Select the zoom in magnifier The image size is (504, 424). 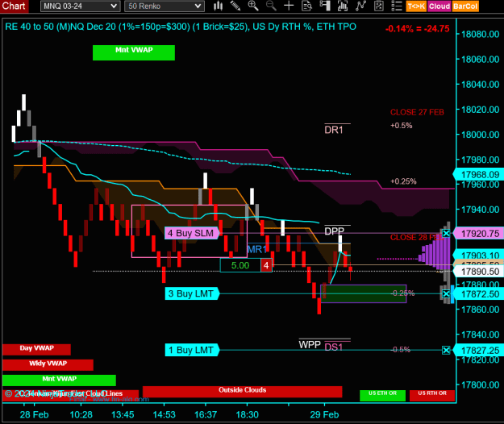[x=253, y=6]
